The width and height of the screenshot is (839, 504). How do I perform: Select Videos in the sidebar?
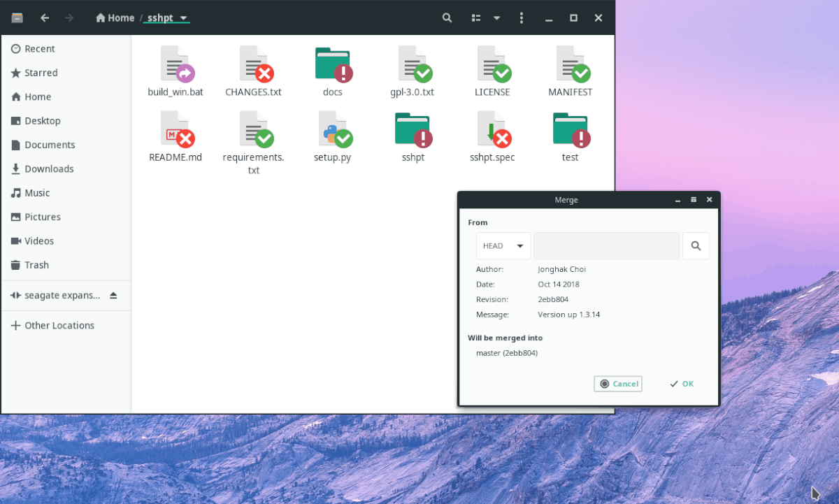click(x=66, y=241)
